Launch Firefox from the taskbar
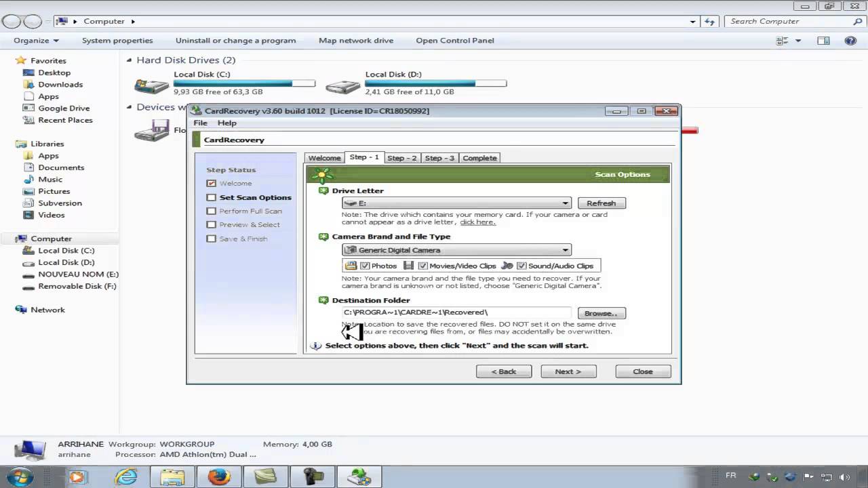Screen dimensions: 868x488 tap(218, 477)
